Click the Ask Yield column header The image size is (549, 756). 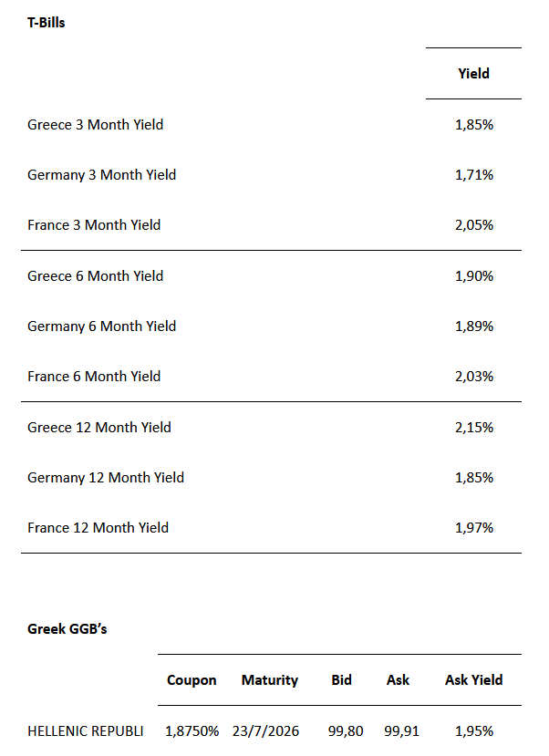click(x=473, y=680)
